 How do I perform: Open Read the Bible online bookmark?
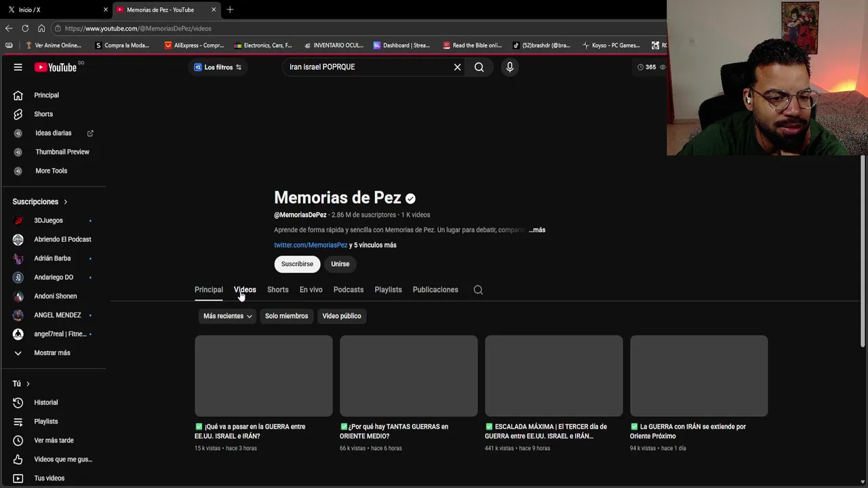(472, 45)
